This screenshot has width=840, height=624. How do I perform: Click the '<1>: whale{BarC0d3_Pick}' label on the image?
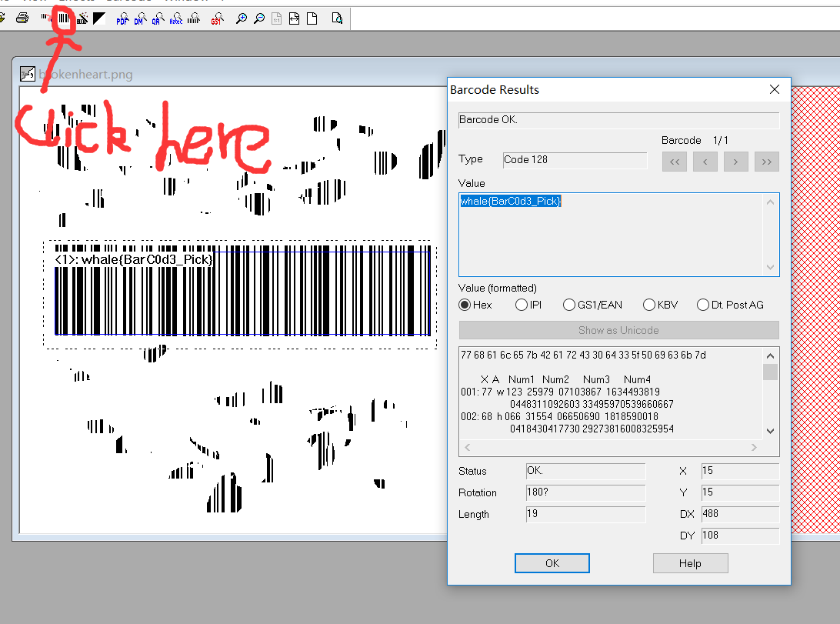[133, 260]
